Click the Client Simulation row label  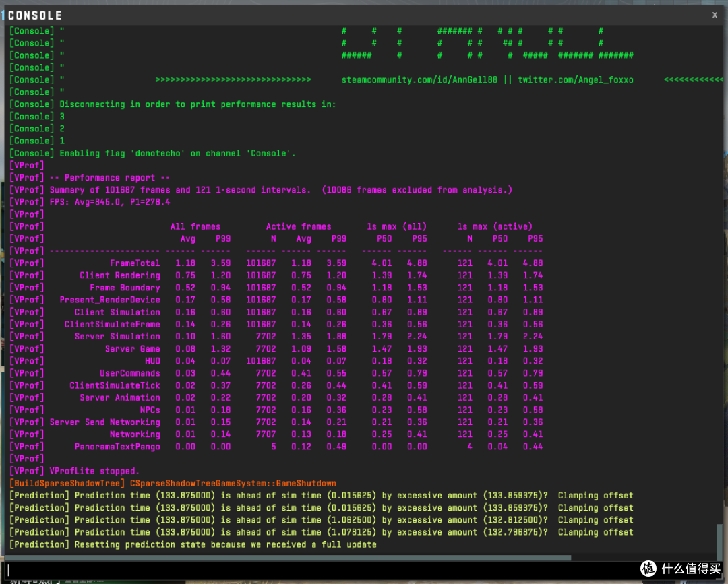pyautogui.click(x=117, y=312)
